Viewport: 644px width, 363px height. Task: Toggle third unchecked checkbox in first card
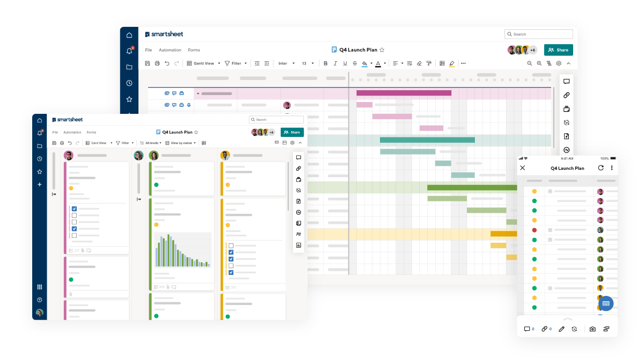[x=74, y=222]
